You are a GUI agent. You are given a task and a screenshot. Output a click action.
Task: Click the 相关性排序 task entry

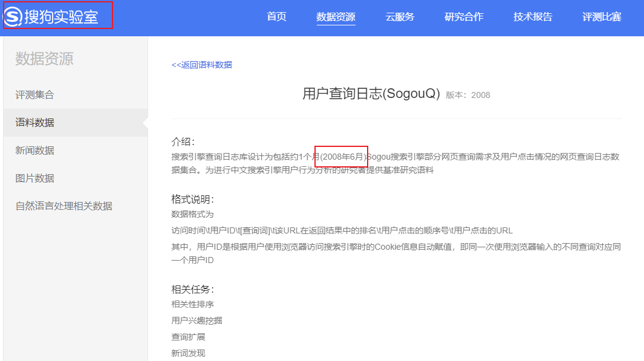pyautogui.click(x=192, y=304)
